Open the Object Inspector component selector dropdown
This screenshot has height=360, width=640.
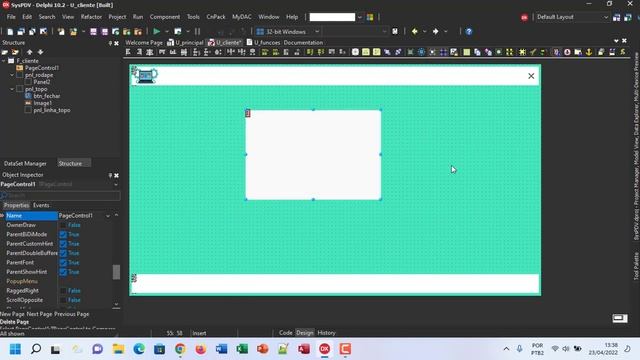tap(116, 184)
